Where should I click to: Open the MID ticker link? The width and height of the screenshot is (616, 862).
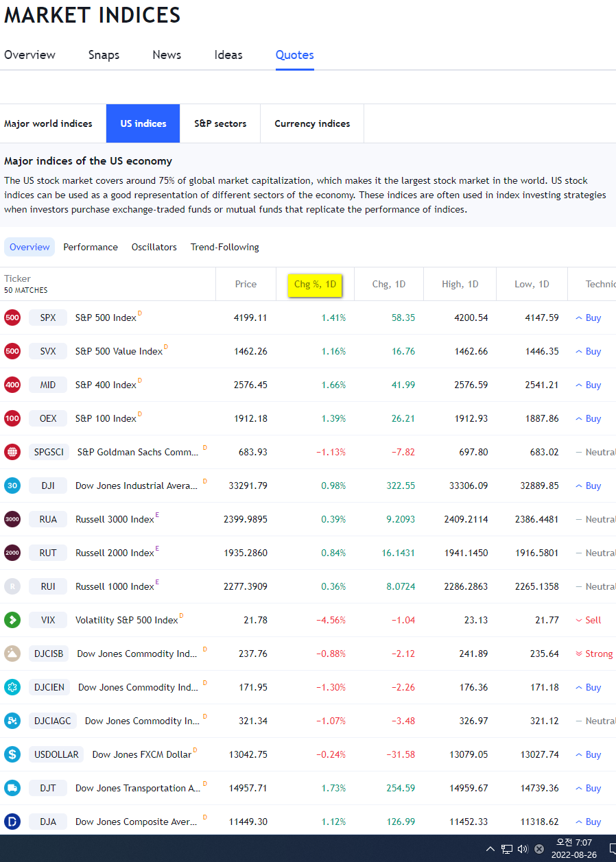pyautogui.click(x=48, y=385)
